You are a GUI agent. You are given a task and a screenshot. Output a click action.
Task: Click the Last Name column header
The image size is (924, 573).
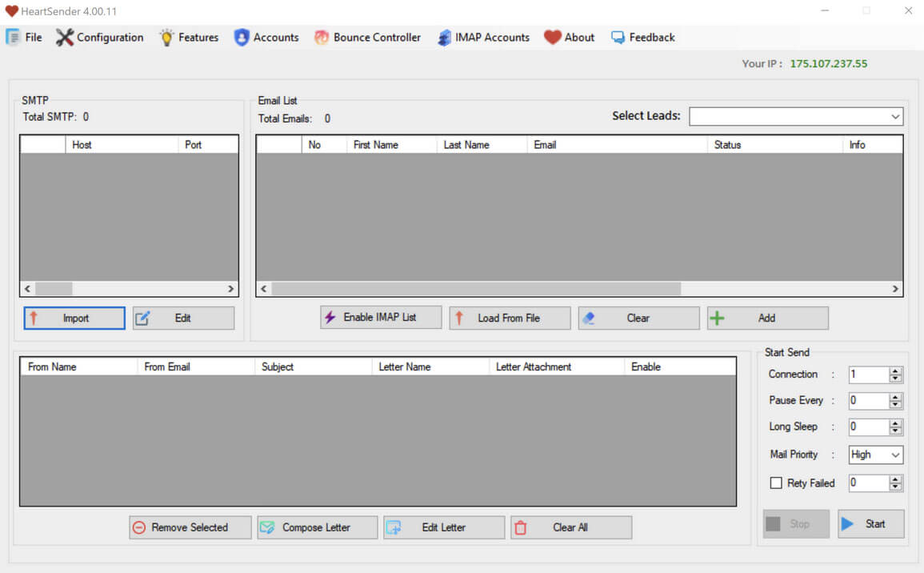482,144
